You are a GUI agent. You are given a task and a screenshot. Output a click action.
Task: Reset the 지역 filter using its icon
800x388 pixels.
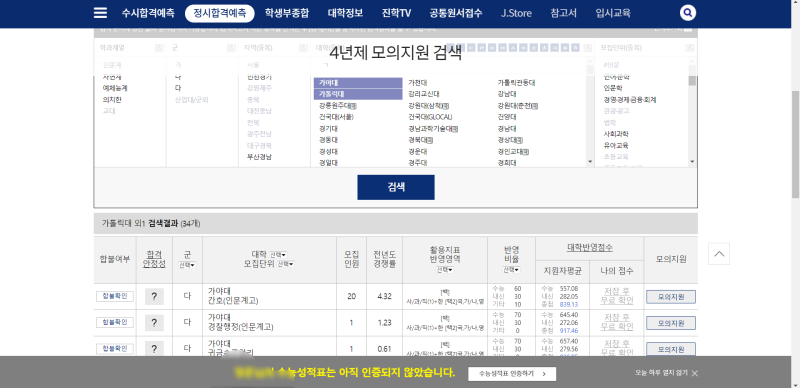coord(304,48)
